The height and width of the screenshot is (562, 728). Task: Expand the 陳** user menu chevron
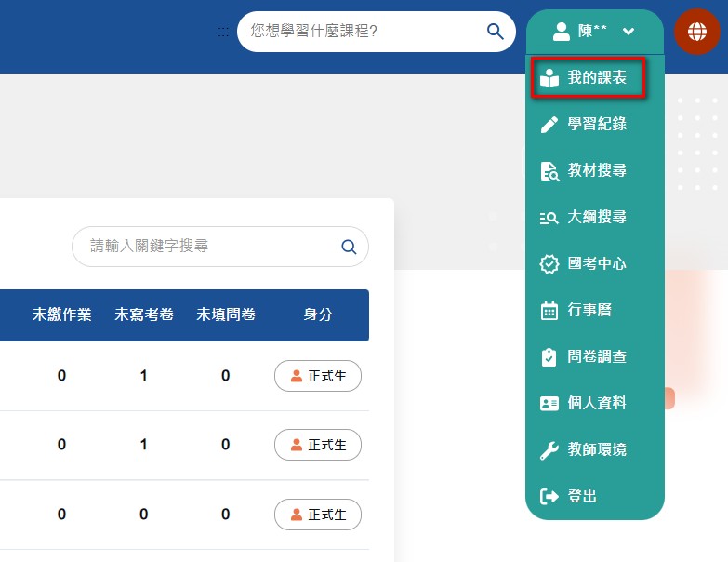coord(629,32)
